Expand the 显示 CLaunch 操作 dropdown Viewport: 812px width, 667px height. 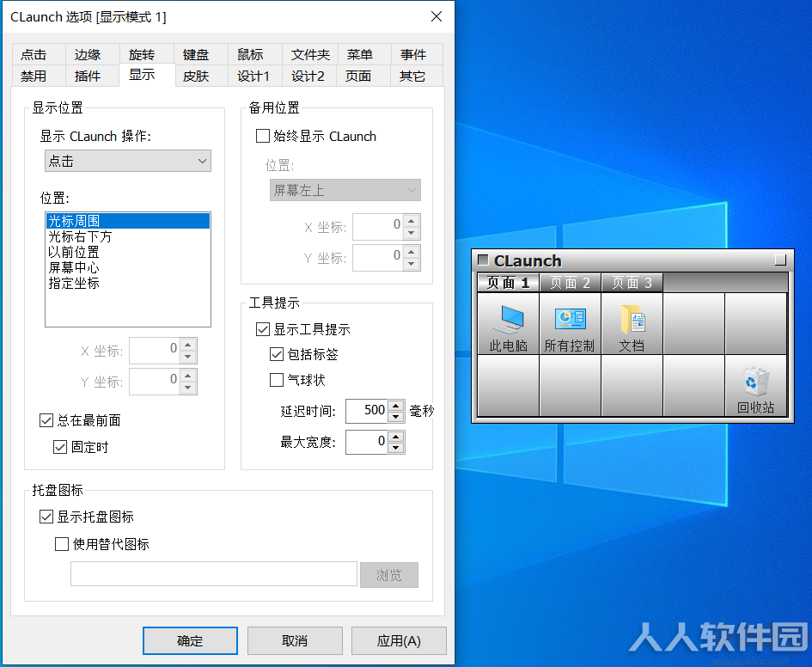click(x=128, y=161)
